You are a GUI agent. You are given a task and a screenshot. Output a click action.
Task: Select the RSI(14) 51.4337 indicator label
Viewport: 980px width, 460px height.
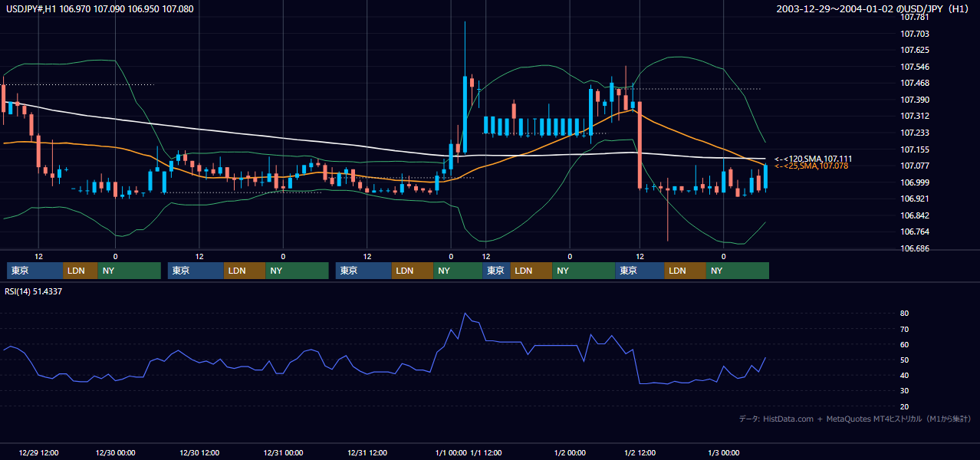34,291
